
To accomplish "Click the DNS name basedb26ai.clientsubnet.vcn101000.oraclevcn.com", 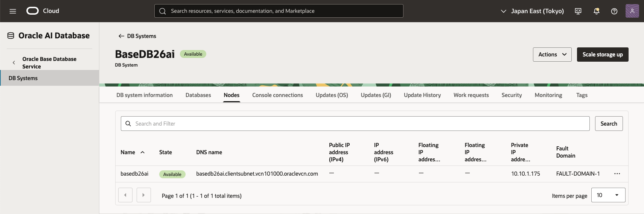I will coord(257,174).
